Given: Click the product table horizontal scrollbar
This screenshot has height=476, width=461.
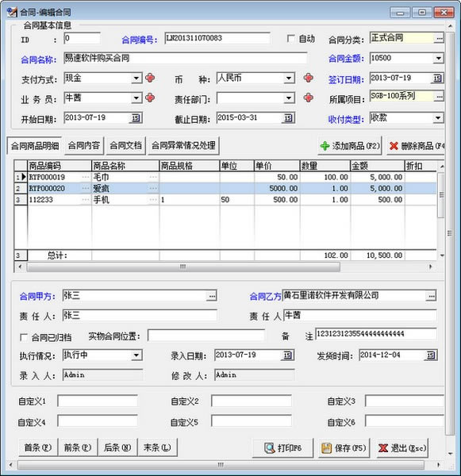Looking at the screenshot, I should pos(183,267).
